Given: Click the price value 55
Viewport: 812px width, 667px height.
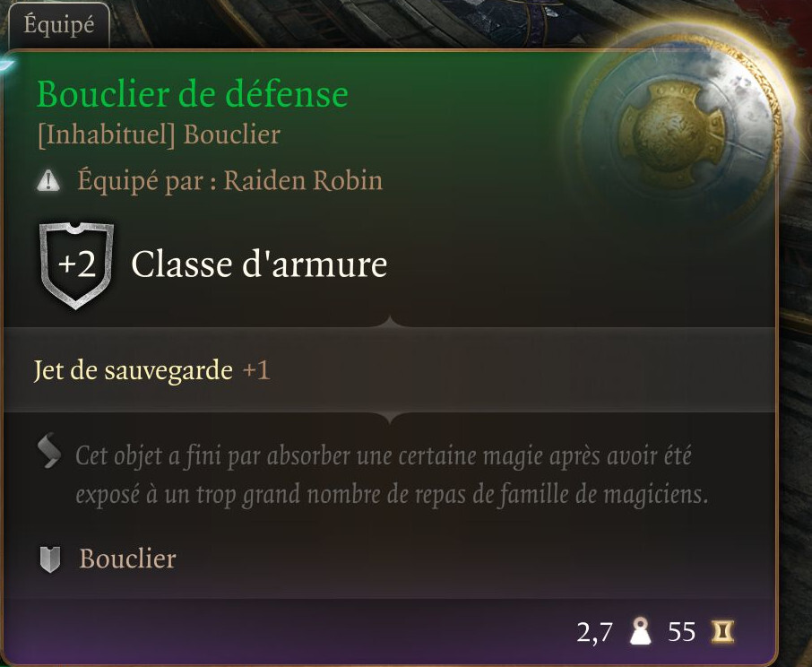Looking at the screenshot, I should coord(681,632).
